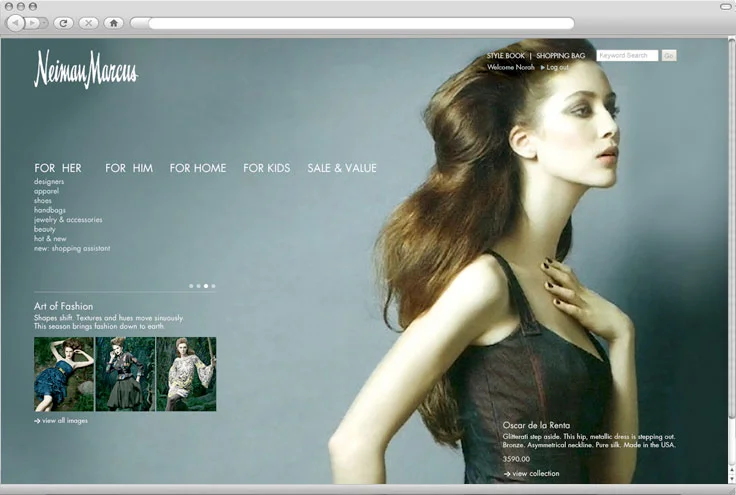
Task: Select handbags under FOR HER
Action: 50,210
